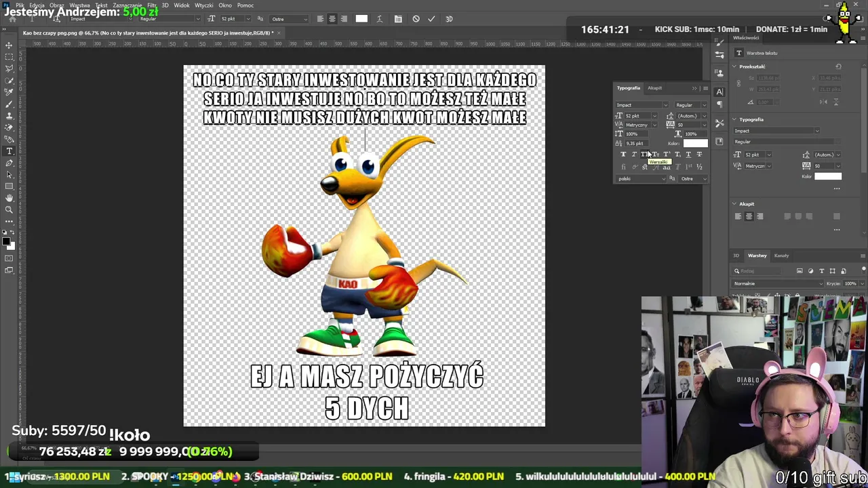Filter layers by type layers (T icon)
Screen dimensions: 868x488
click(821, 271)
